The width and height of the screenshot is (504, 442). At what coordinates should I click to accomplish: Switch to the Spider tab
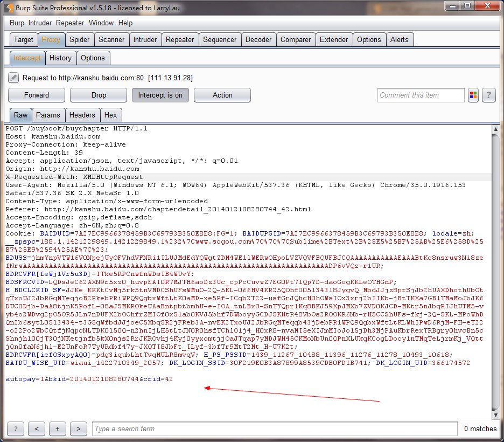[79, 39]
